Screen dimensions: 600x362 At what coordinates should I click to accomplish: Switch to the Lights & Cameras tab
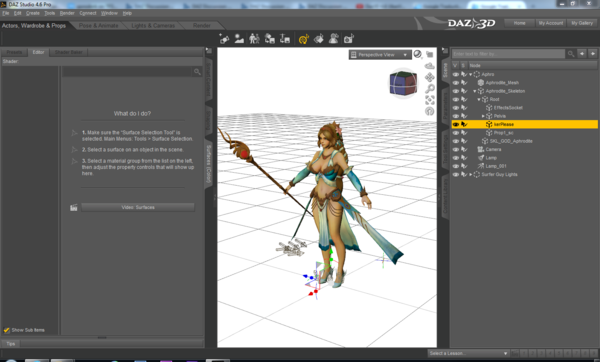[153, 26]
